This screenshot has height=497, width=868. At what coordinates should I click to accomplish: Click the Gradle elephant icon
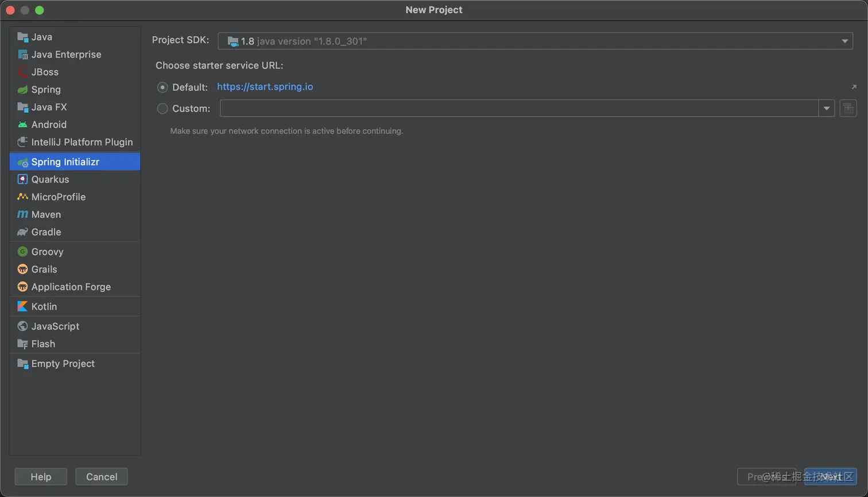[x=22, y=232]
